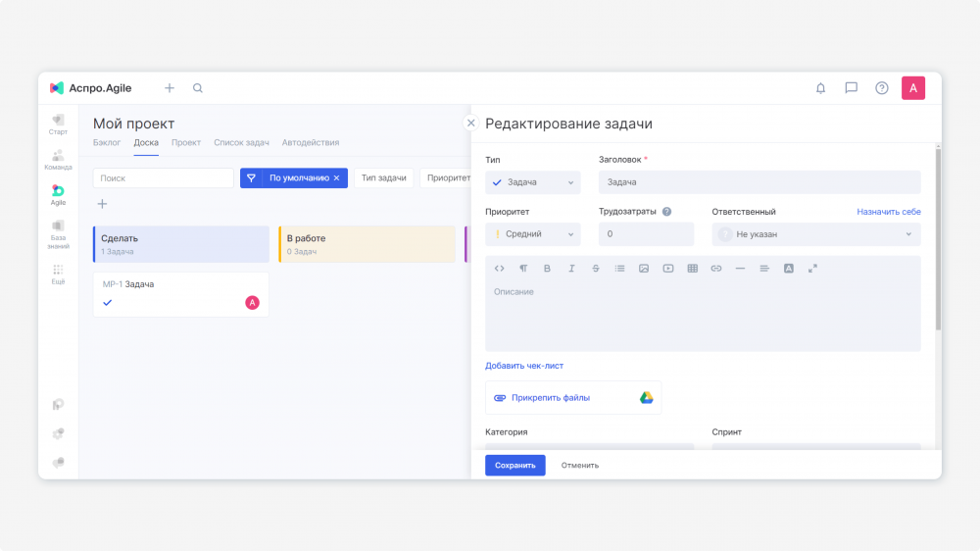Click assignee avatar on MP-1 card
980x551 pixels.
pyautogui.click(x=252, y=303)
